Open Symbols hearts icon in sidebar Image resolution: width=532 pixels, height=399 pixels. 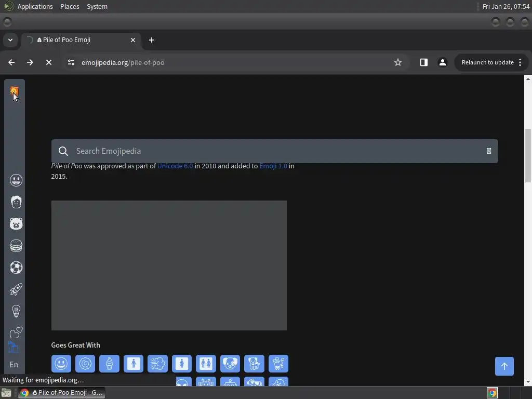pyautogui.click(x=16, y=332)
